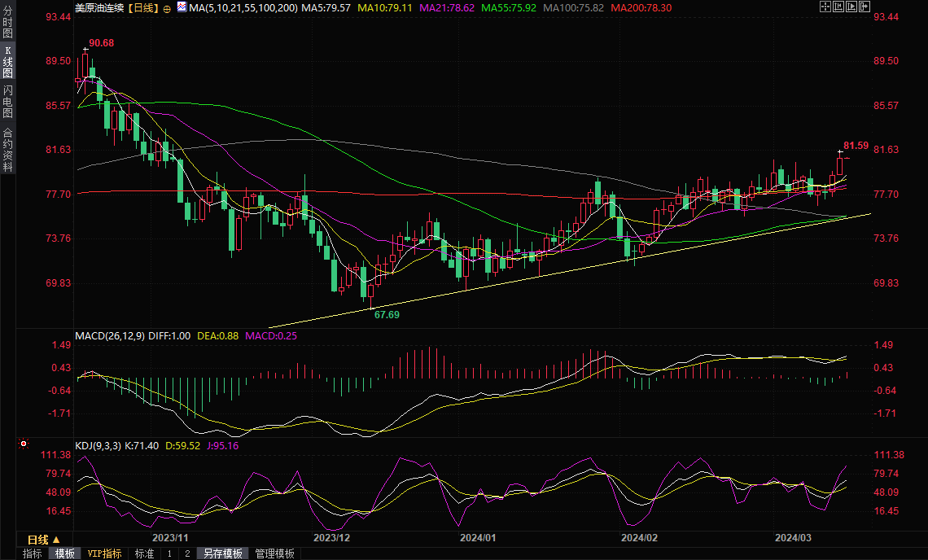This screenshot has width=928, height=560.
Task: Switch to 闪电图 view in left sidebar
Action: [7, 102]
